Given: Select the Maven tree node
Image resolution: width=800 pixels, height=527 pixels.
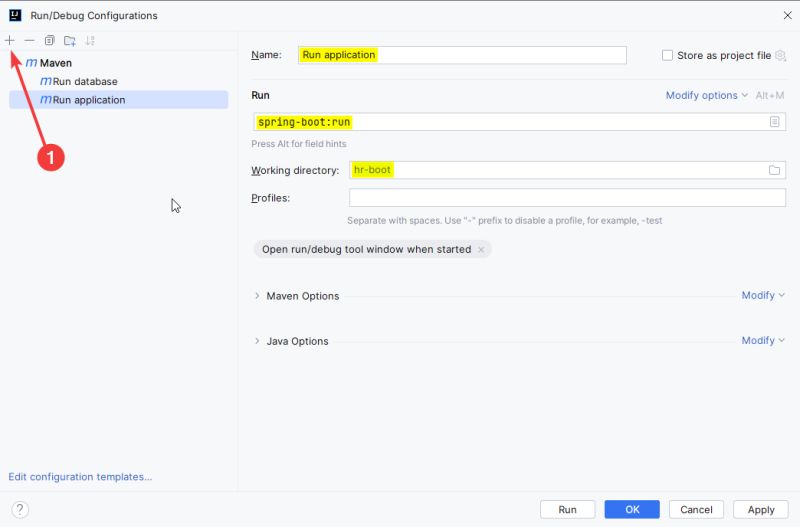Looking at the screenshot, I should coord(49,63).
